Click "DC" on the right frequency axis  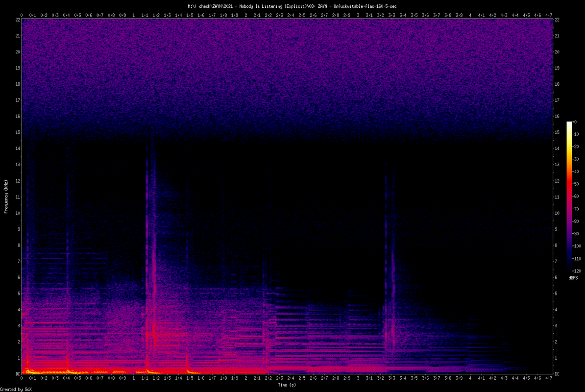[x=557, y=374]
